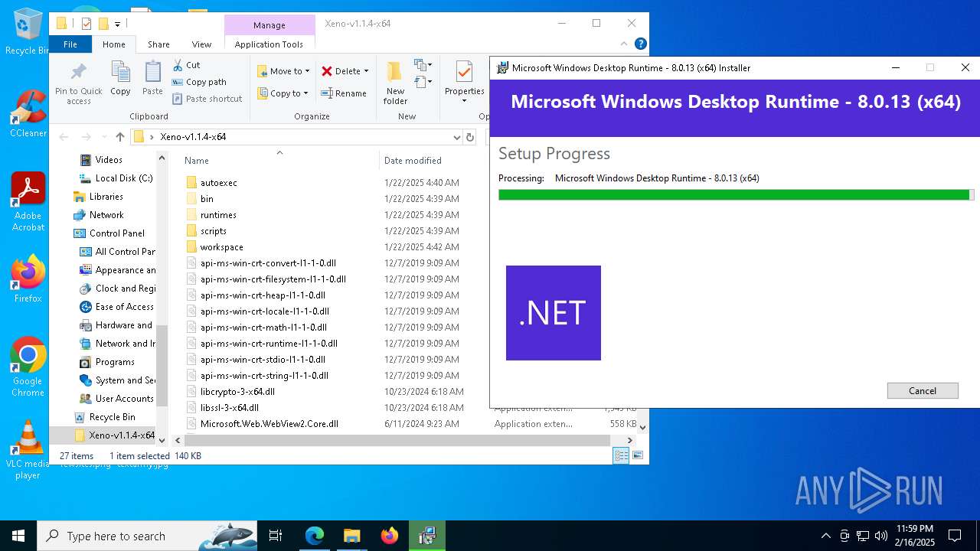Expand the Copy to dropdown
This screenshot has height=551, width=980.
pos(305,93)
